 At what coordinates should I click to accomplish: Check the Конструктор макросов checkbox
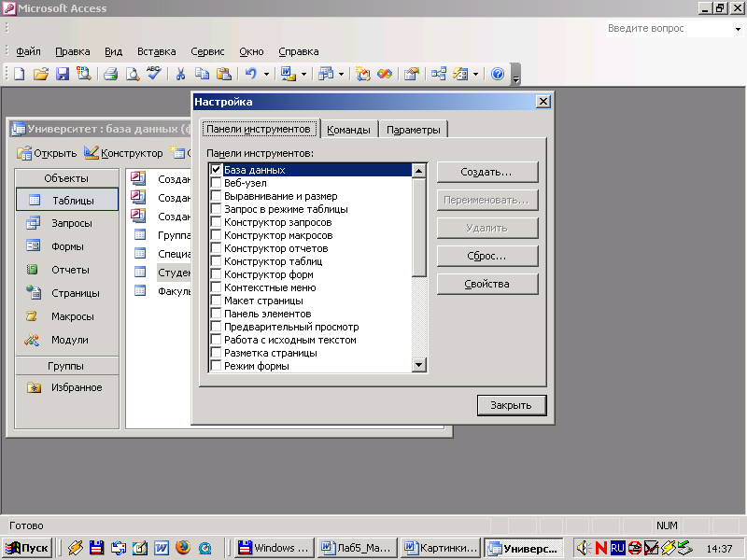tap(216, 235)
